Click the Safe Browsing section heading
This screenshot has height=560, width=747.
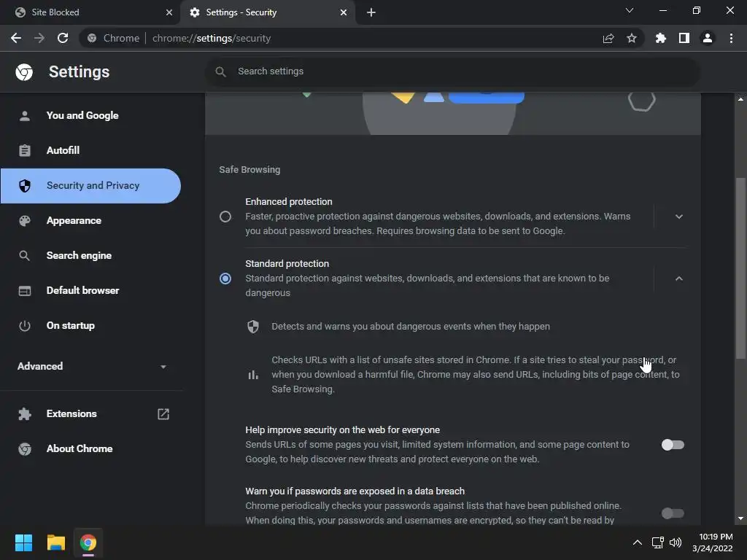pos(249,169)
